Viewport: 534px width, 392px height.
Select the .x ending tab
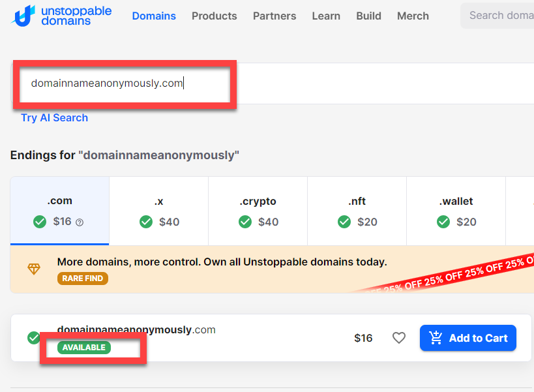click(158, 211)
